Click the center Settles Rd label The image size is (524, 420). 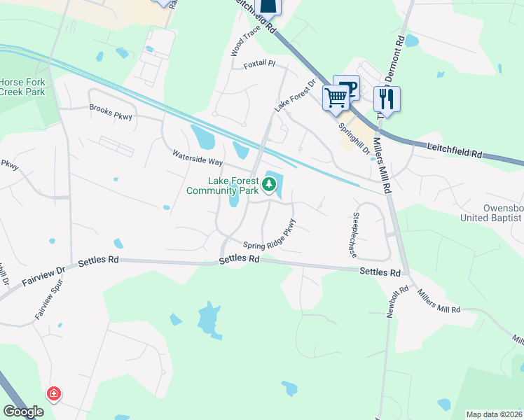click(240, 259)
